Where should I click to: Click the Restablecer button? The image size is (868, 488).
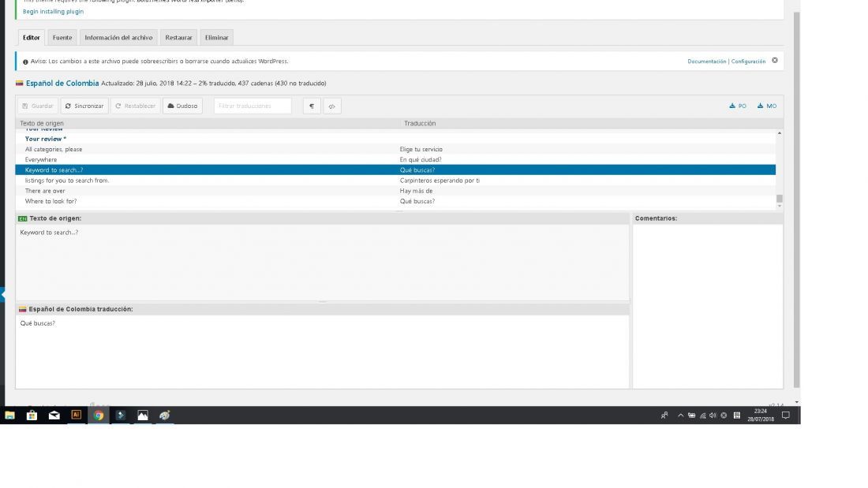click(x=136, y=106)
